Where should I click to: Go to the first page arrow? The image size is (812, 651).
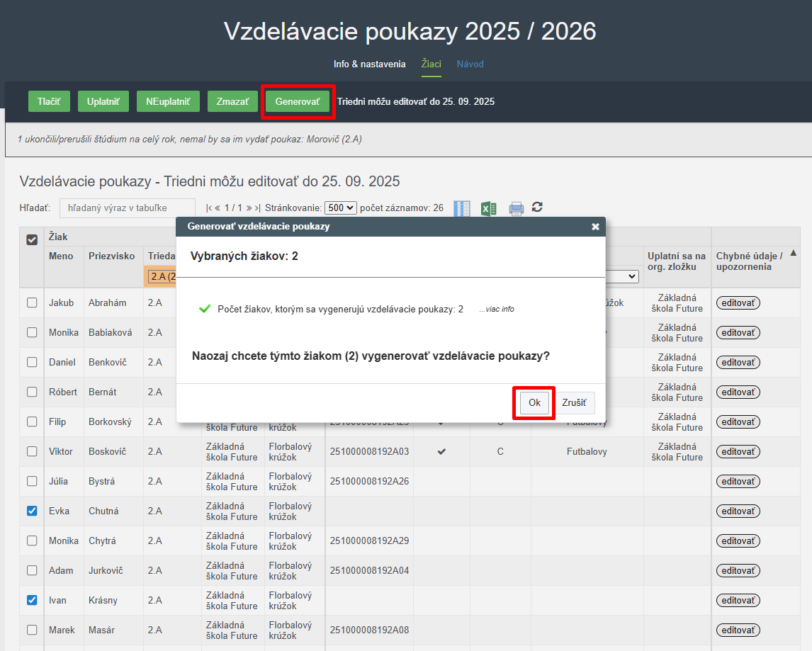pyautogui.click(x=208, y=208)
